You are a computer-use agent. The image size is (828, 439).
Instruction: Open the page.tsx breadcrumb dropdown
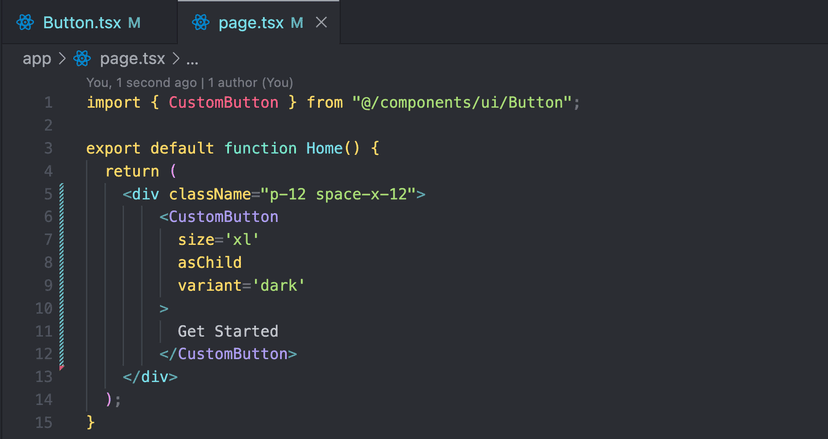[132, 59]
